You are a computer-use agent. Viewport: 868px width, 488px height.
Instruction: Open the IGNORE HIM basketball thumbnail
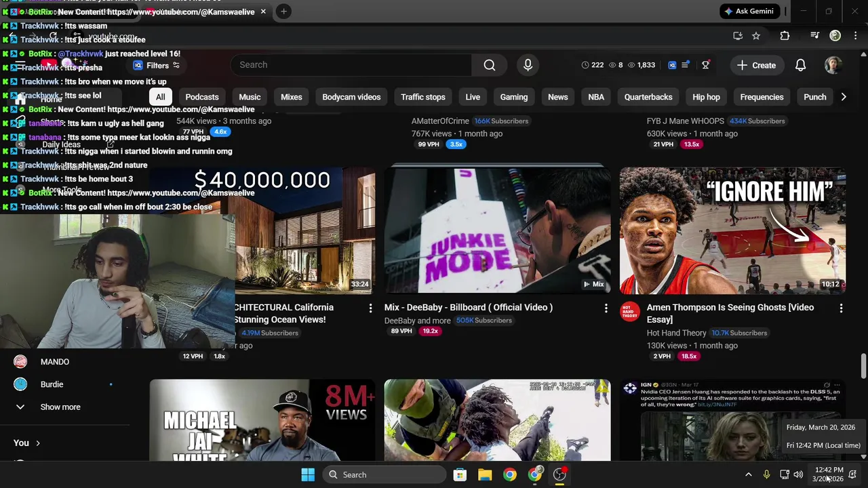coord(732,230)
